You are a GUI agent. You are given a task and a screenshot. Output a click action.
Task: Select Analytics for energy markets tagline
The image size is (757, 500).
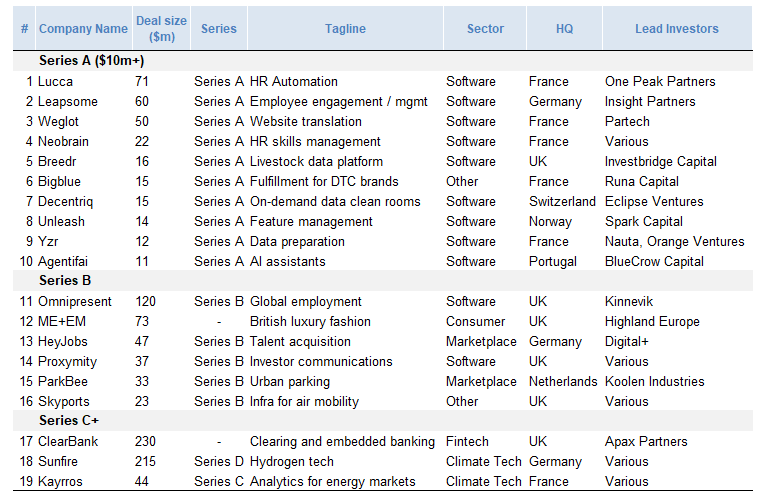[333, 482]
